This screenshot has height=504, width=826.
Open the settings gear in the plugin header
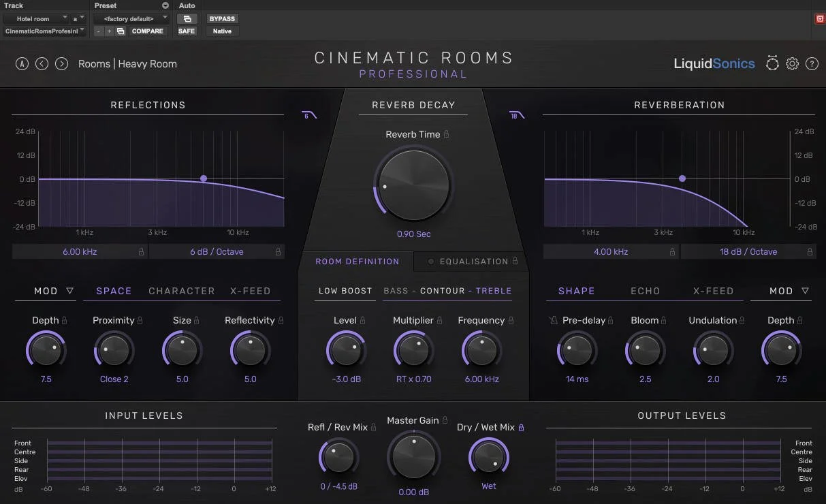point(792,63)
